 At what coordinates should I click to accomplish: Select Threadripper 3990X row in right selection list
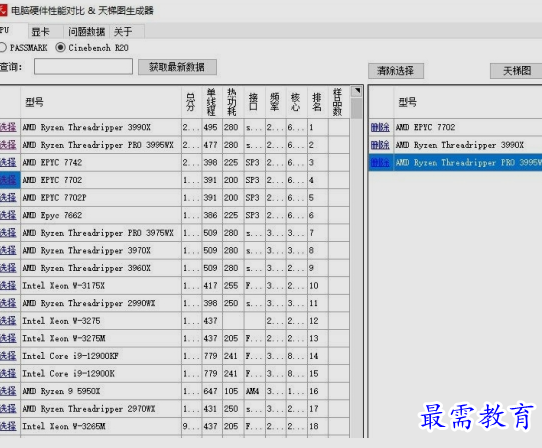[456, 145]
